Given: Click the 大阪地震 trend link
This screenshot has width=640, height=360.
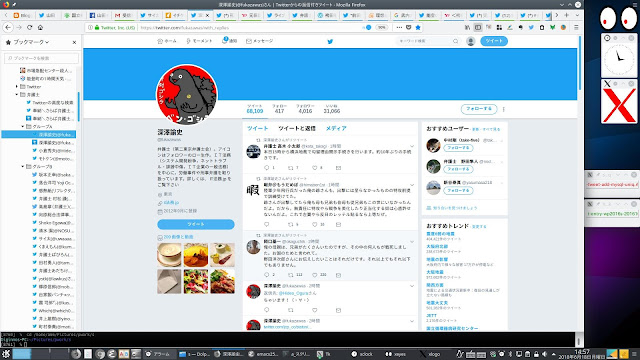Looking at the screenshot, I should [435, 272].
